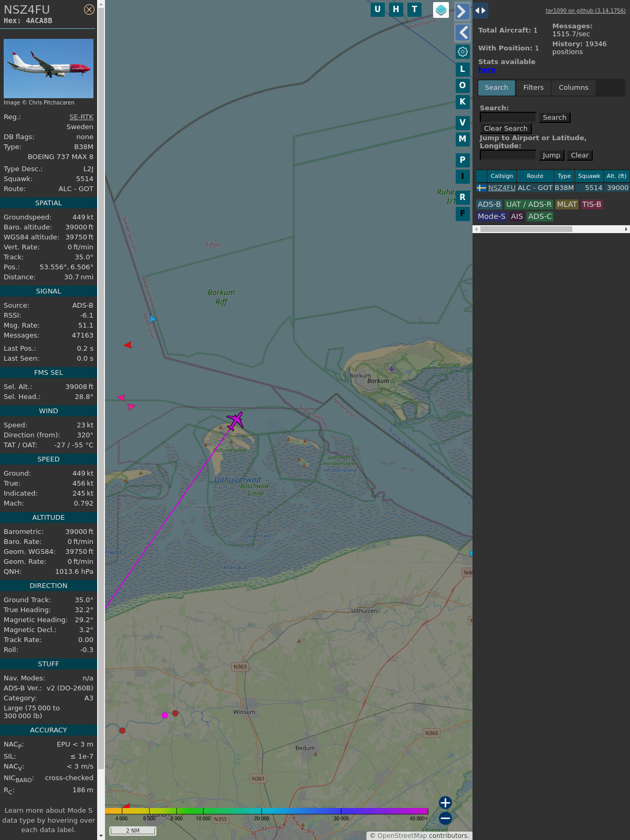Screen dimensions: 630x840
Task: Click the left chevron sidebar button
Action: pos(462,33)
